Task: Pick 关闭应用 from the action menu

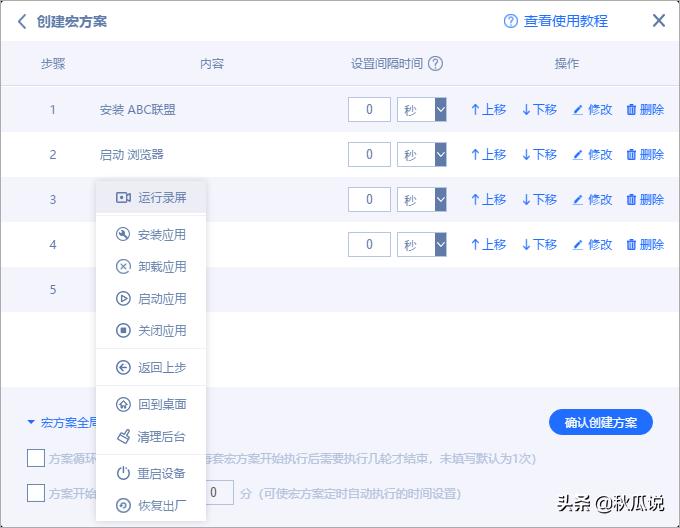Action: coord(151,331)
